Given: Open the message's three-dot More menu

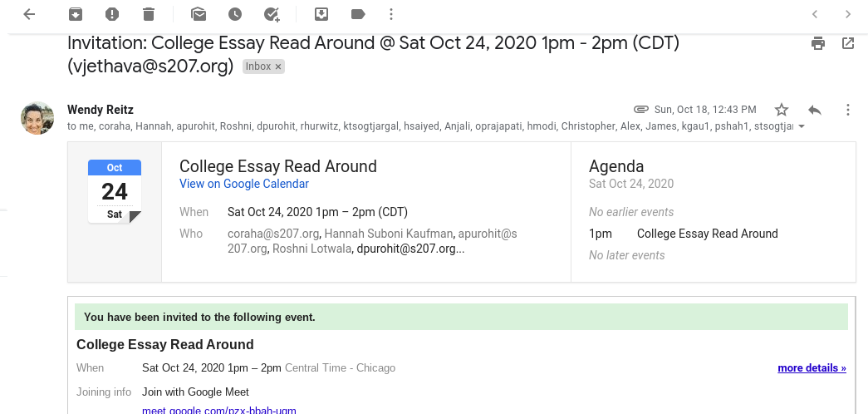Looking at the screenshot, I should (x=848, y=110).
